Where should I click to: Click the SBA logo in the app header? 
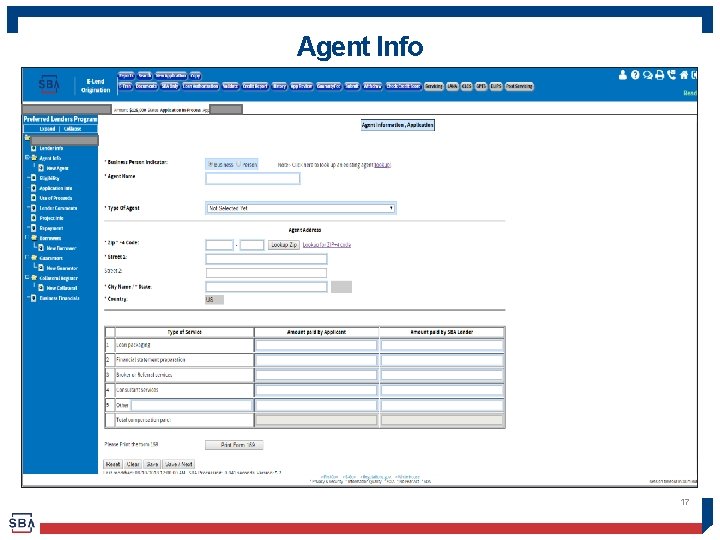[x=49, y=84]
